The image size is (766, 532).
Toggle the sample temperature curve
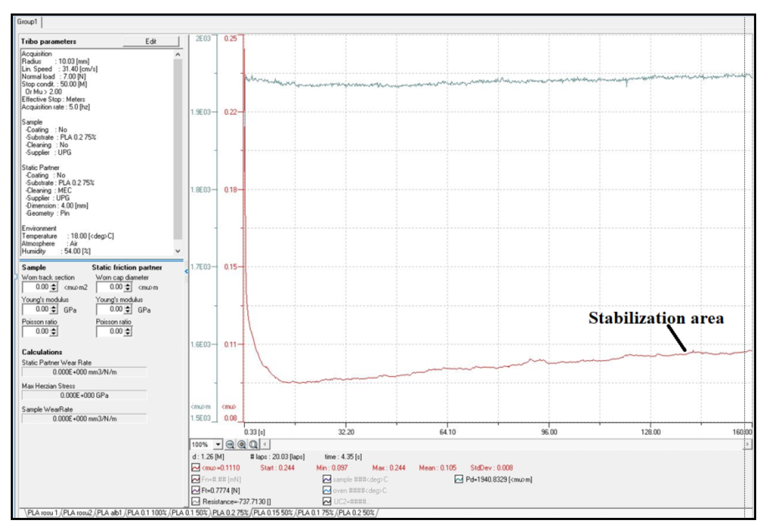(x=327, y=479)
